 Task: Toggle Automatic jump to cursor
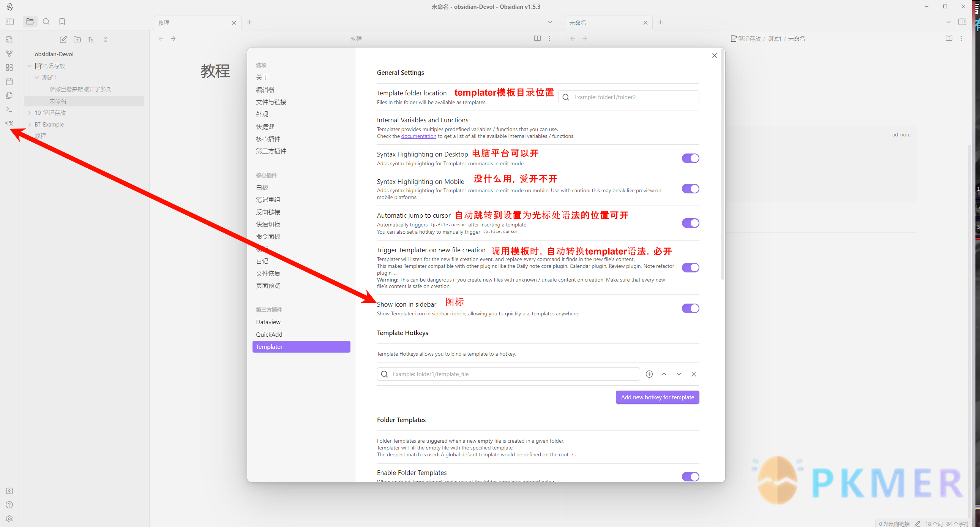[x=690, y=223]
